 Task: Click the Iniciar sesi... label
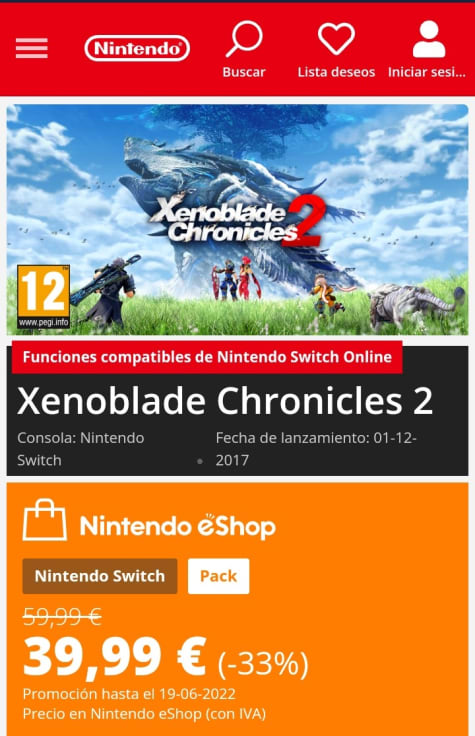pyautogui.click(x=427, y=72)
